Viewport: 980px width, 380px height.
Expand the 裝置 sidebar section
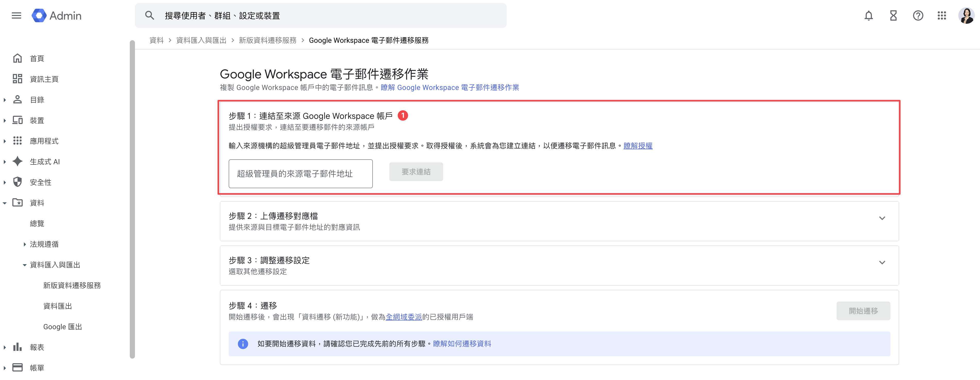[x=5, y=120]
